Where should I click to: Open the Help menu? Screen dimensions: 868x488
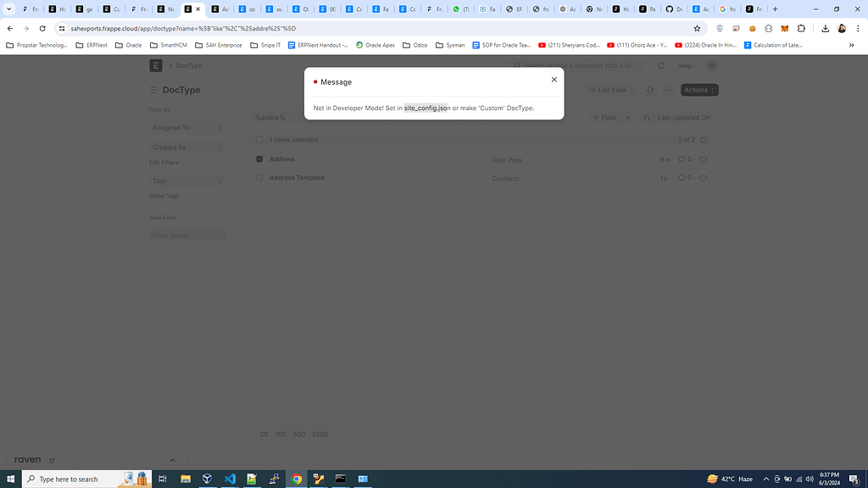pos(687,65)
